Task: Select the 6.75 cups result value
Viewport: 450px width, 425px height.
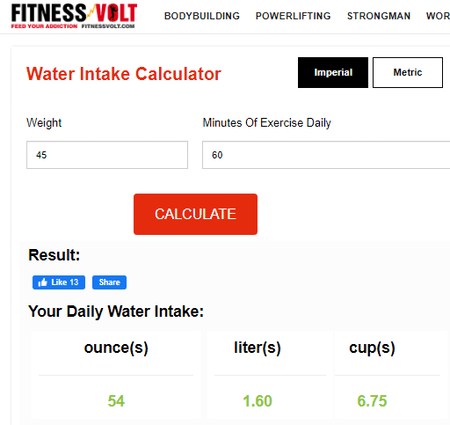Action: 372,401
